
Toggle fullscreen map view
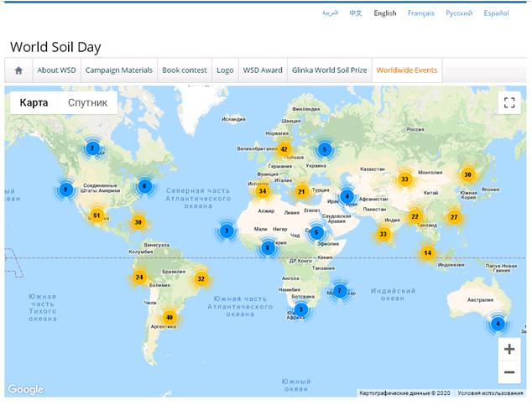509,102
